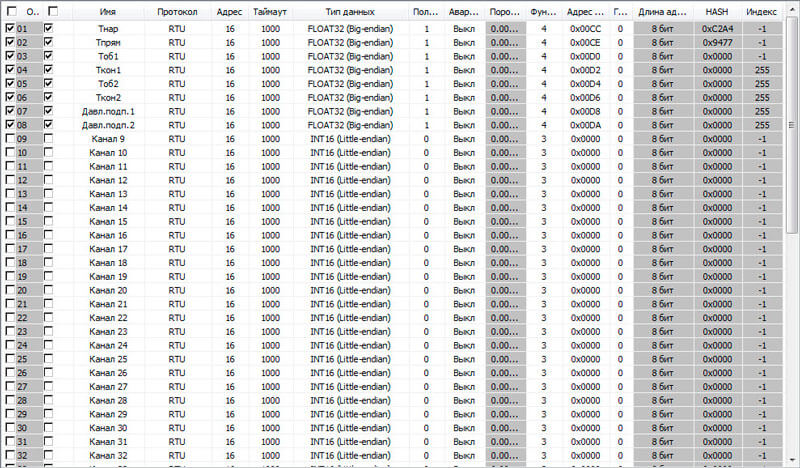Select the Давл.подп.1 name cell
The height and width of the screenshot is (468, 800).
tap(108, 111)
